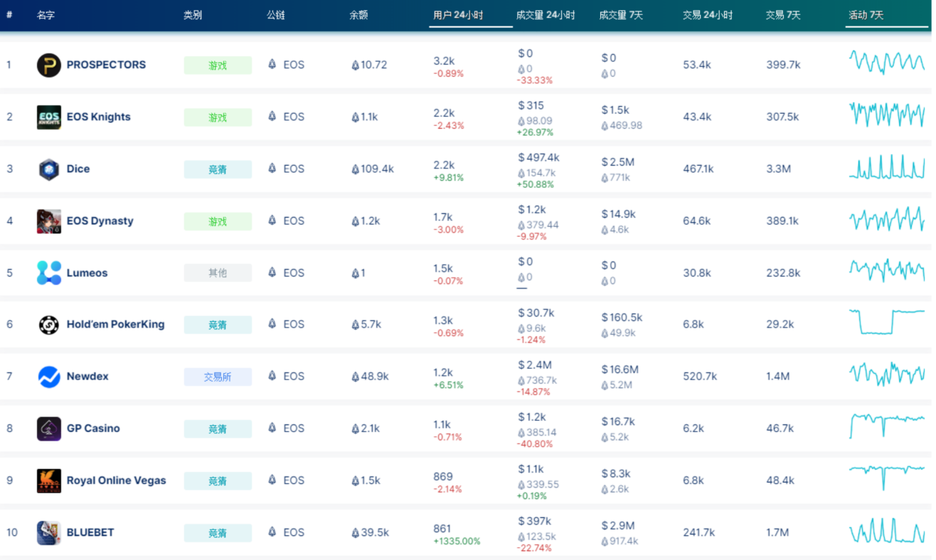The height and width of the screenshot is (560, 936).
Task: Open the EOS Knights name link
Action: 99,117
